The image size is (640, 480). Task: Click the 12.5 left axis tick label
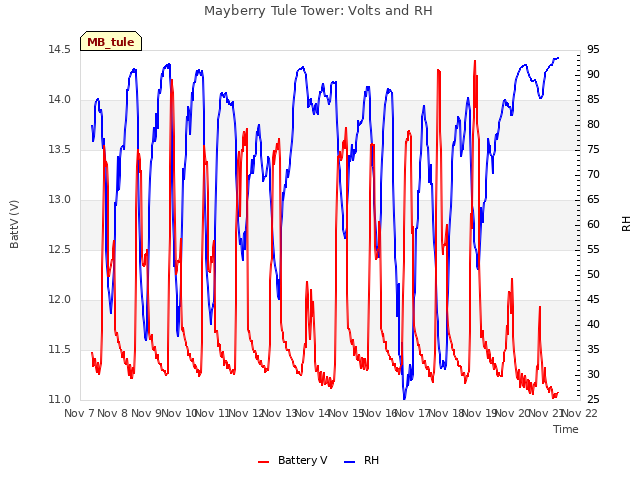pos(60,249)
